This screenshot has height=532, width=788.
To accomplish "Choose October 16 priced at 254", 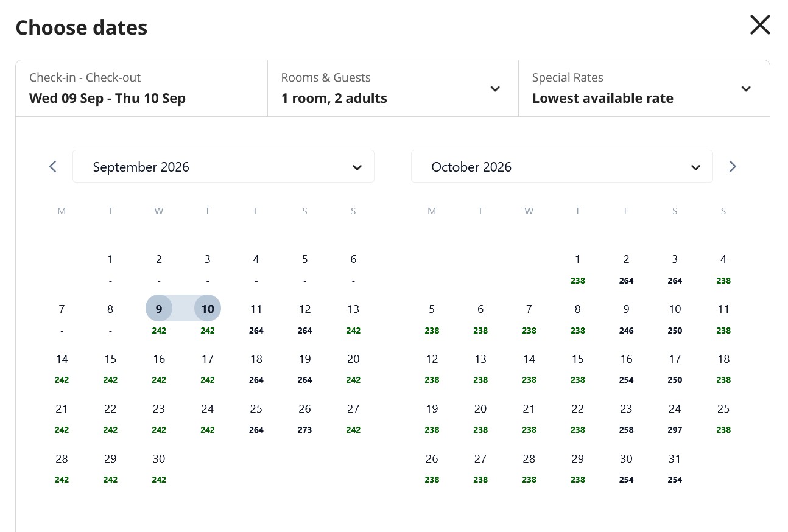I will pyautogui.click(x=626, y=368).
